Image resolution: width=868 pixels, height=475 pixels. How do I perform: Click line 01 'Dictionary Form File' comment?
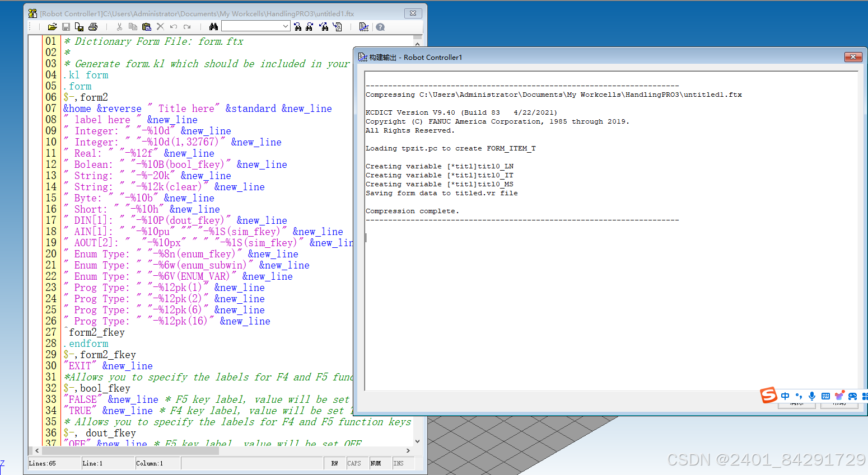[x=153, y=41]
